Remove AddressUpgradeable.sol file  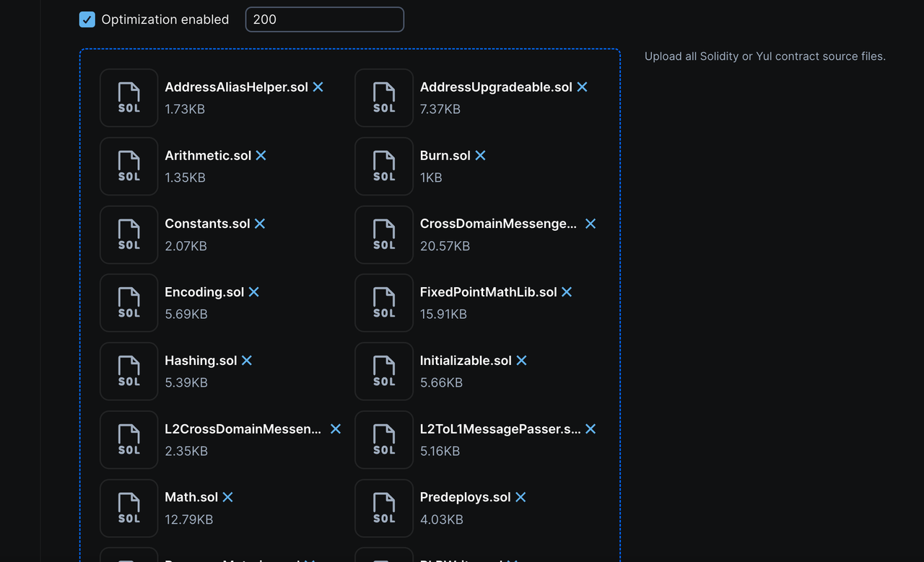point(582,87)
